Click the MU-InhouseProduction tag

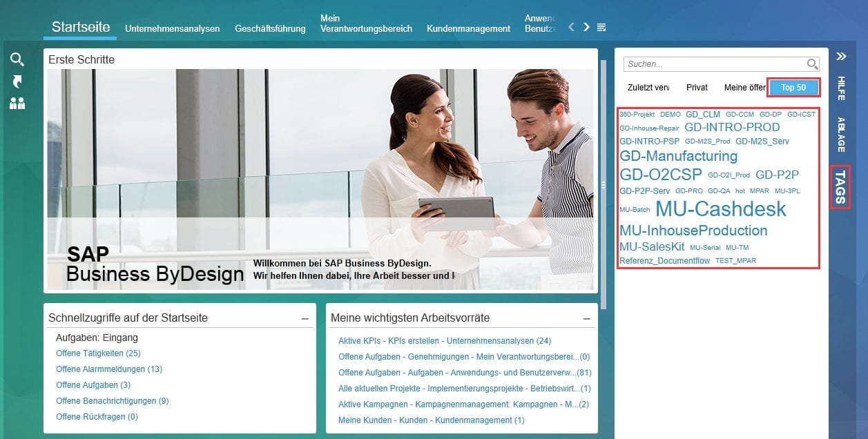pyautogui.click(x=693, y=231)
